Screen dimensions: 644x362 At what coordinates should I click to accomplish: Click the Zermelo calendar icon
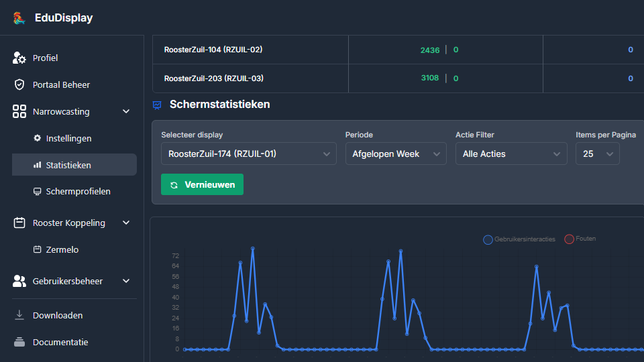coord(38,249)
